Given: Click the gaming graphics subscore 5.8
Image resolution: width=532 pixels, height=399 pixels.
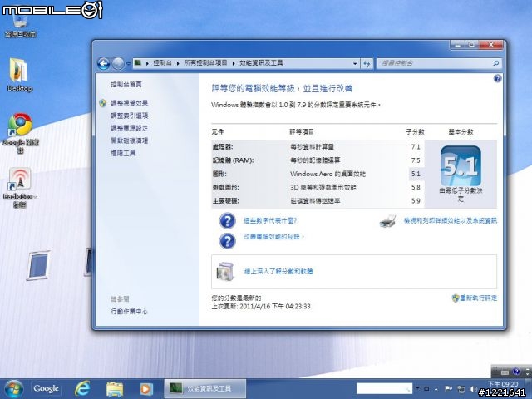Looking at the screenshot, I should (x=416, y=187).
